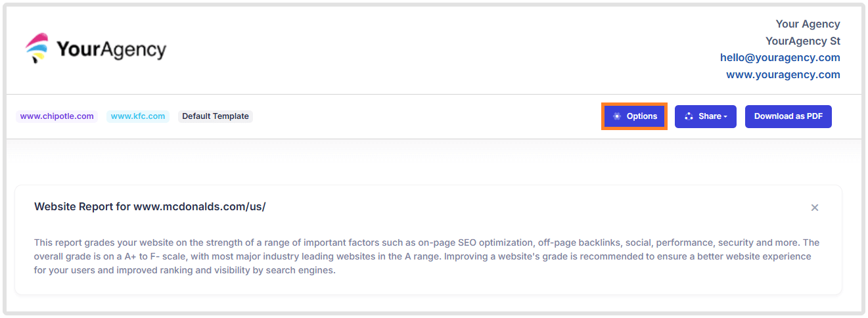
Task: Select the www.chipotle.com competitor tag
Action: pos(57,116)
